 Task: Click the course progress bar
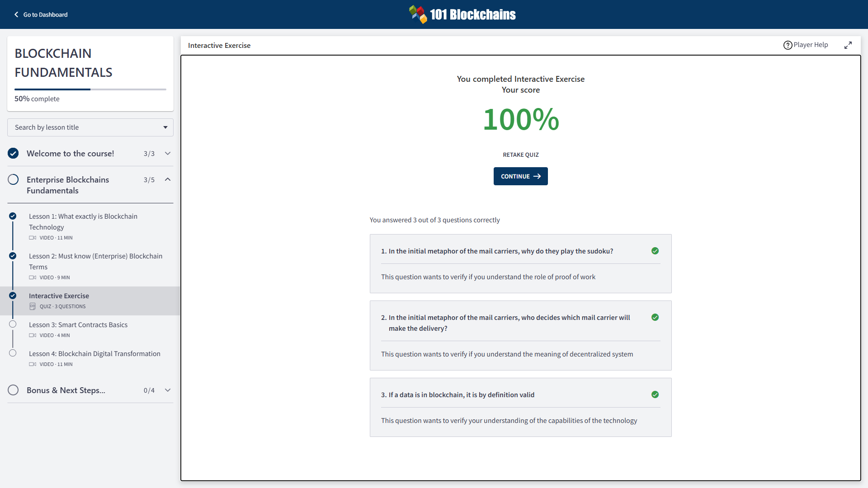90,89
